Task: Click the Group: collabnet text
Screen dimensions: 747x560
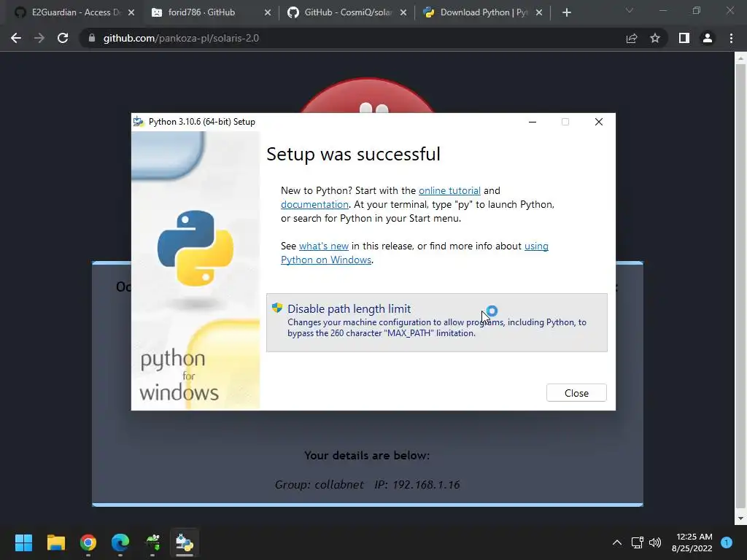Action: point(320,485)
